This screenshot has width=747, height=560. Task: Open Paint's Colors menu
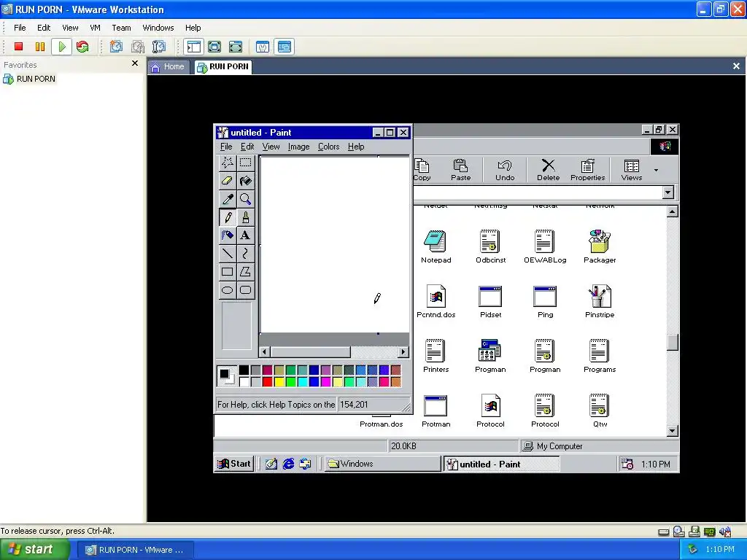[329, 147]
